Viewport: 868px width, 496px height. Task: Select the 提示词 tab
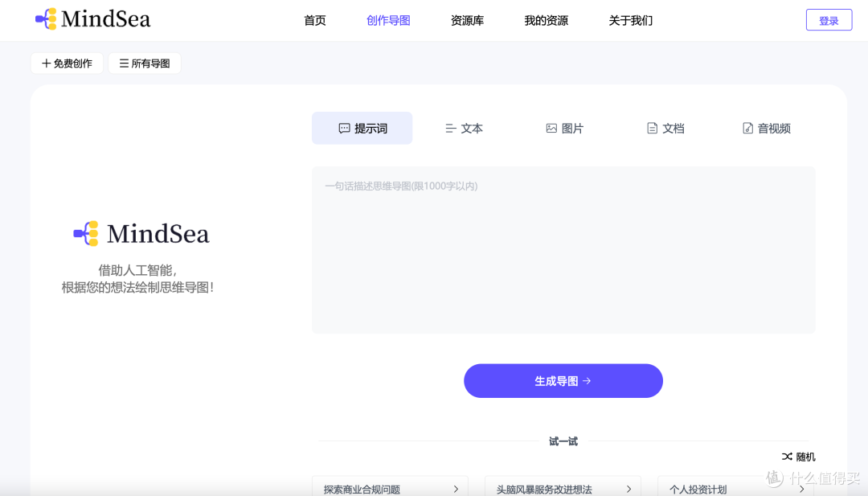coord(362,129)
